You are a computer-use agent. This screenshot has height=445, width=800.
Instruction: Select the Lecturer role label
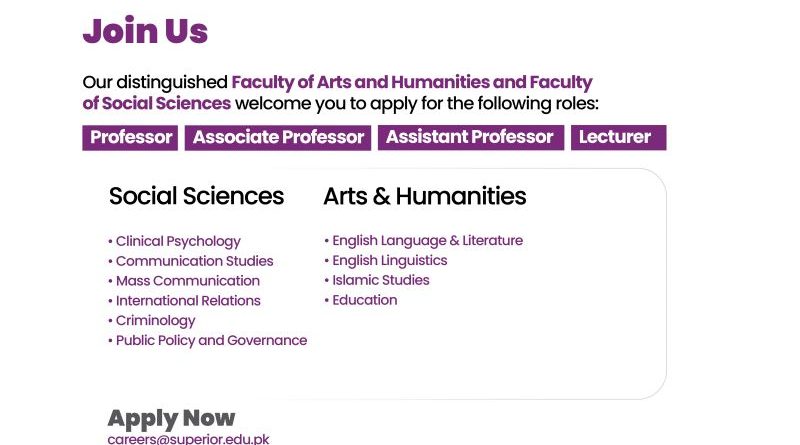(618, 138)
